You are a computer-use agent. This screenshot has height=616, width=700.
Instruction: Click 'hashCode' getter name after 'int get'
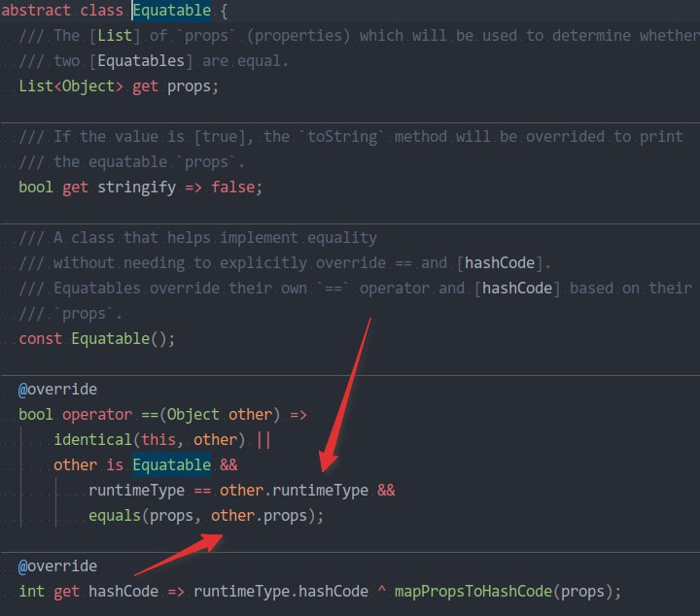point(123,591)
